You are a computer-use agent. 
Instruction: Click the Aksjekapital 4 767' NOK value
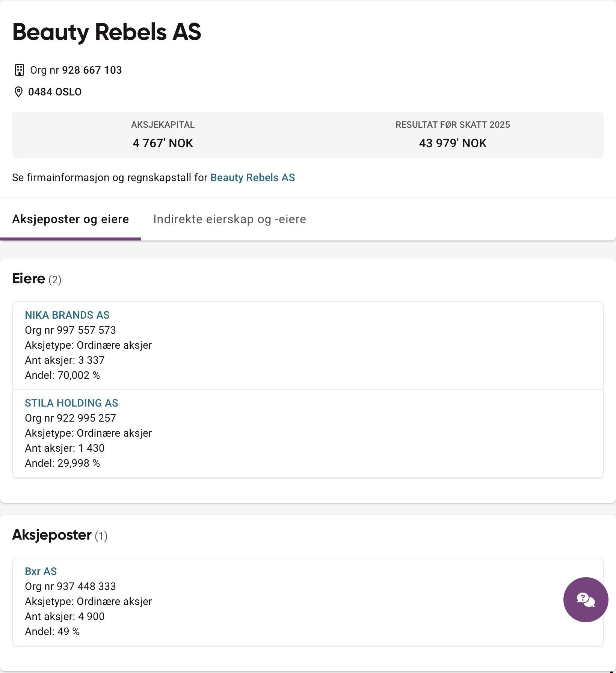(x=163, y=143)
